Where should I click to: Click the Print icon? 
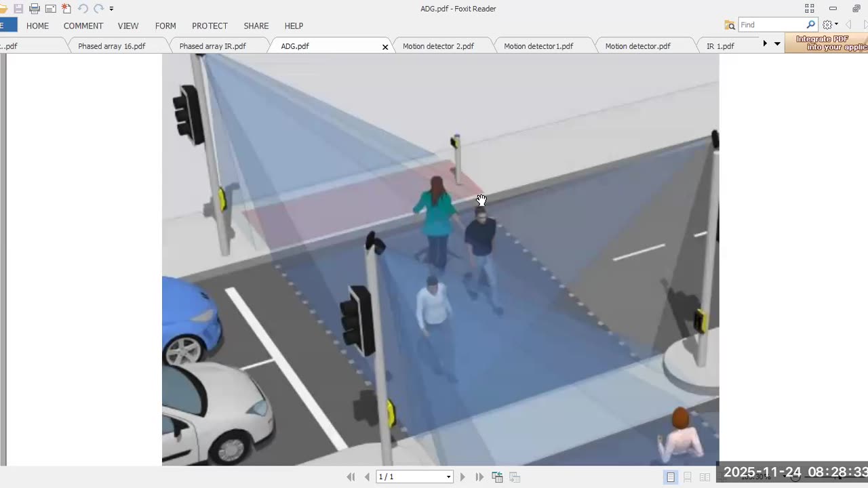point(35,9)
